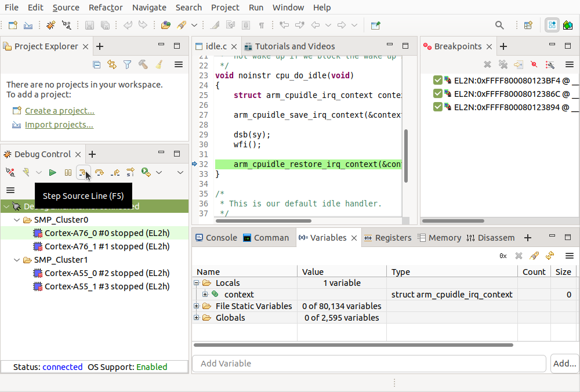Click the Step Out icon in Debug Control
This screenshot has width=580, height=392.
click(115, 172)
